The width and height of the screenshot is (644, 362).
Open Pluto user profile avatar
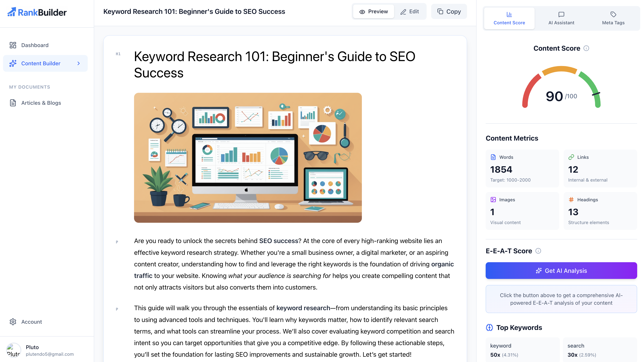[13, 350]
